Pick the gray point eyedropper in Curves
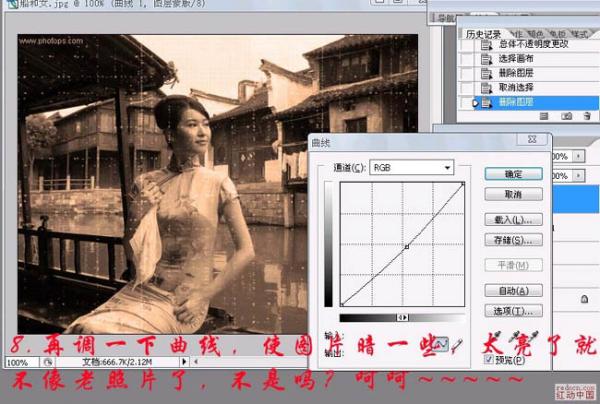This screenshot has height=404, width=600. point(514,337)
